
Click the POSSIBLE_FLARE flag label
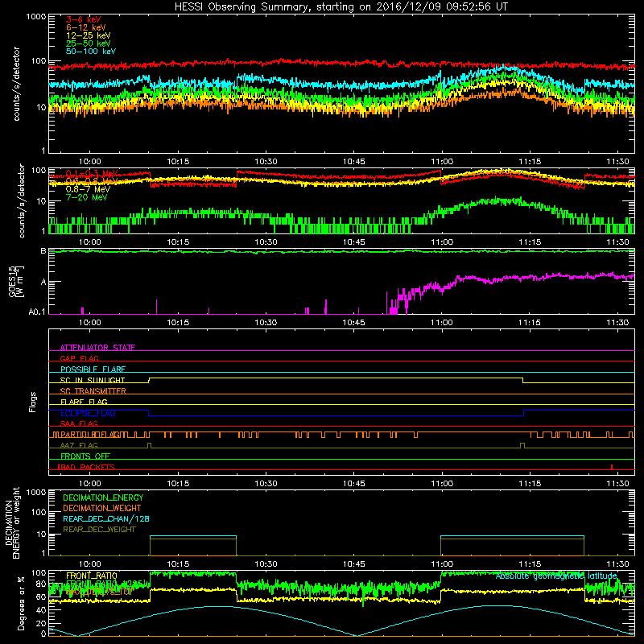coord(93,369)
